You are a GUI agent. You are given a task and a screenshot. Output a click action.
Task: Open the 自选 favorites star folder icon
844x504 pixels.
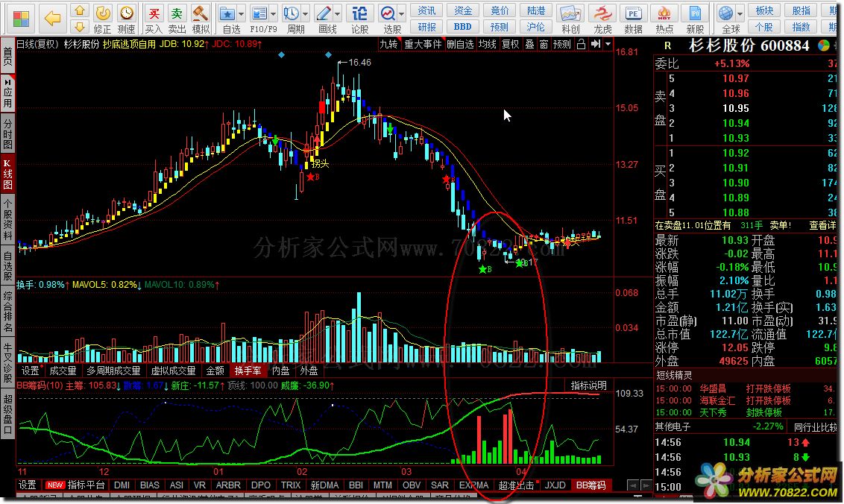coord(227,19)
